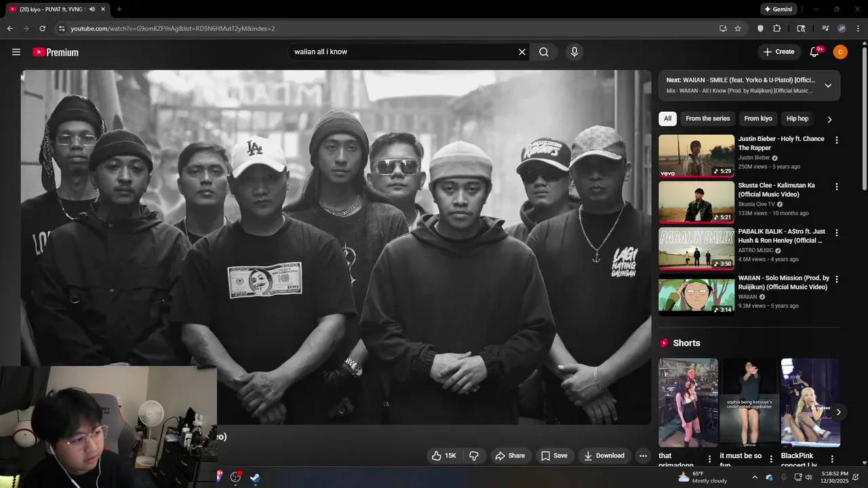
Task: Open options for Justin Bieber Holy video
Action: 836,140
